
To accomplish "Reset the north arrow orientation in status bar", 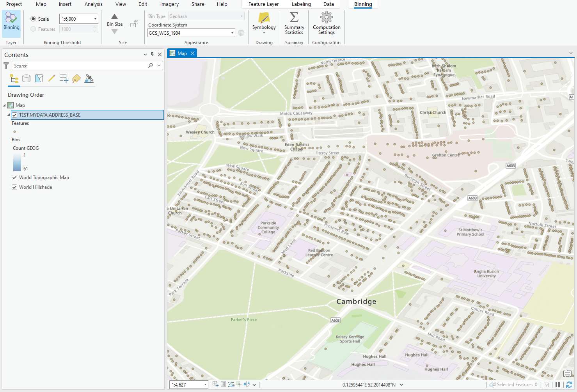I will [x=246, y=384].
